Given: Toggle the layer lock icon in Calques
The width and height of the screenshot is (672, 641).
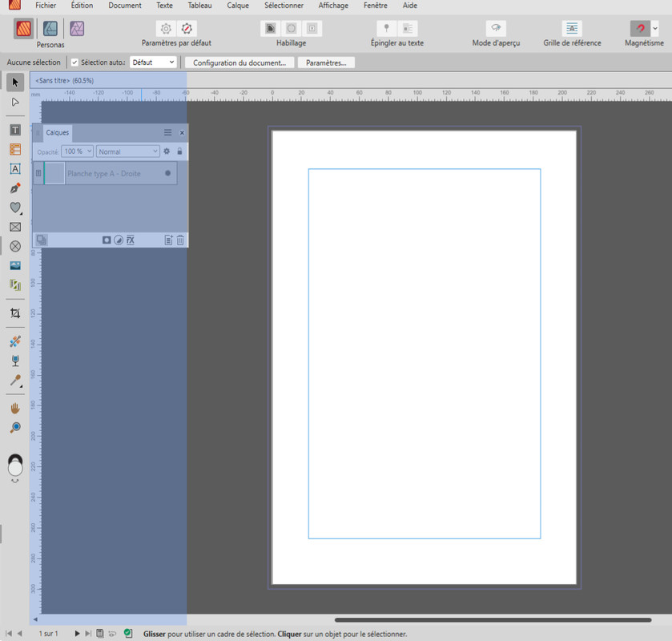Looking at the screenshot, I should (x=179, y=151).
